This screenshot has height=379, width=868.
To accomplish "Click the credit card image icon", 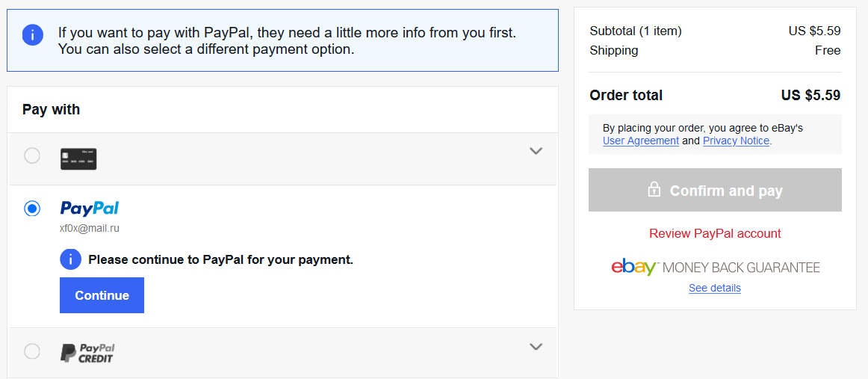I will 78,158.
